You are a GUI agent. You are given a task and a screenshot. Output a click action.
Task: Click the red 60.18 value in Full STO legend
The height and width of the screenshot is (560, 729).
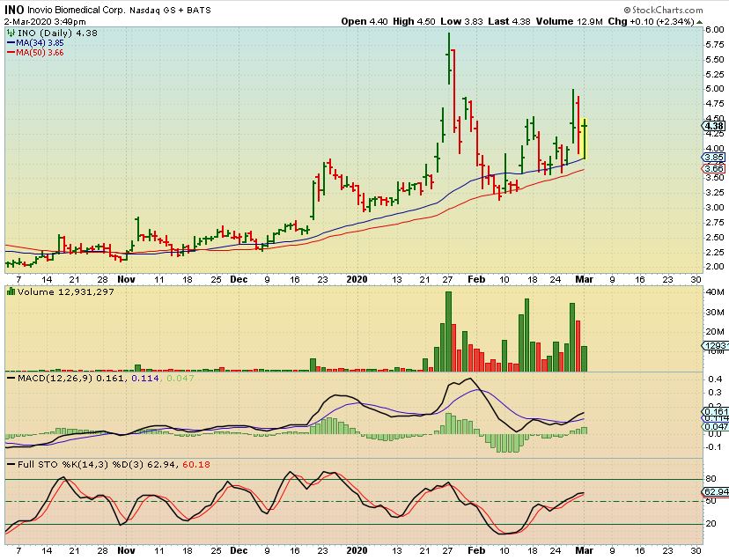(x=196, y=464)
